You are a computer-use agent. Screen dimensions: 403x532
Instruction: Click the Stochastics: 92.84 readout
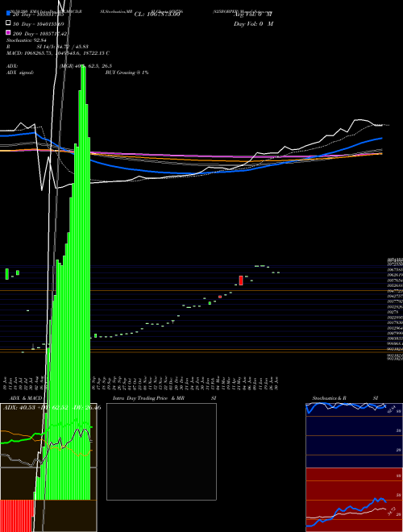pyautogui.click(x=27, y=40)
